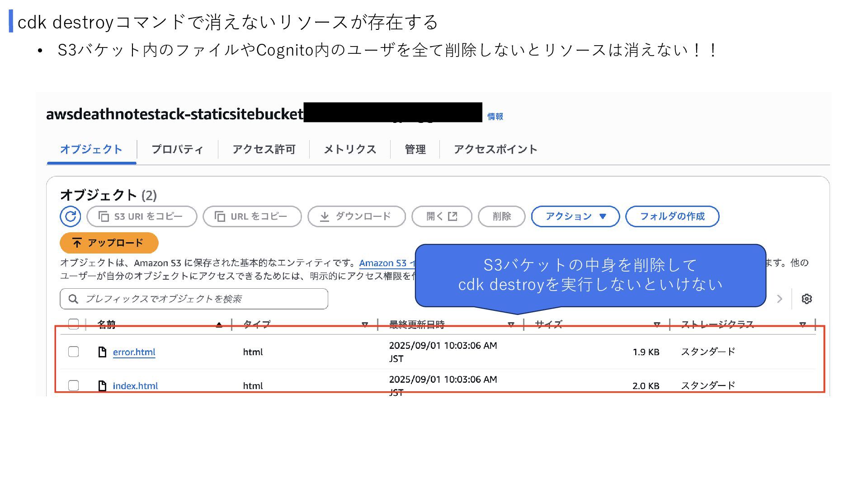868x488 pixels.
Task: Open the メトリクス tab
Action: pos(350,150)
